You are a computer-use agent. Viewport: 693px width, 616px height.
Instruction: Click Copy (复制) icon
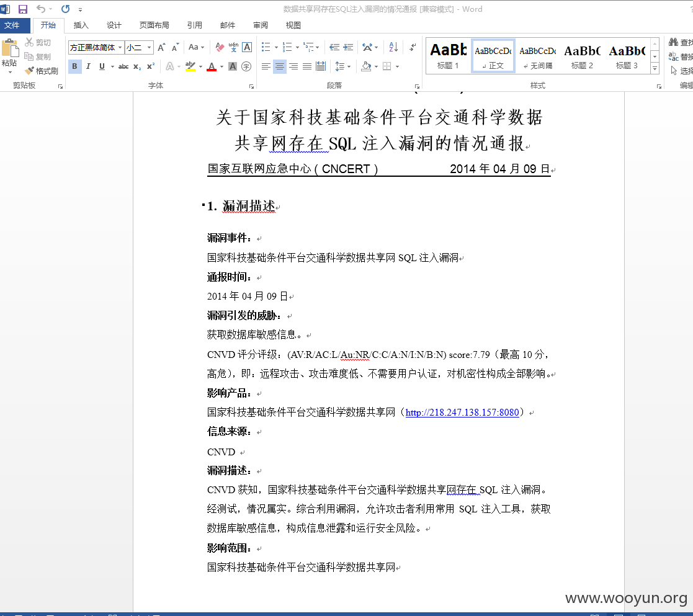pos(29,56)
